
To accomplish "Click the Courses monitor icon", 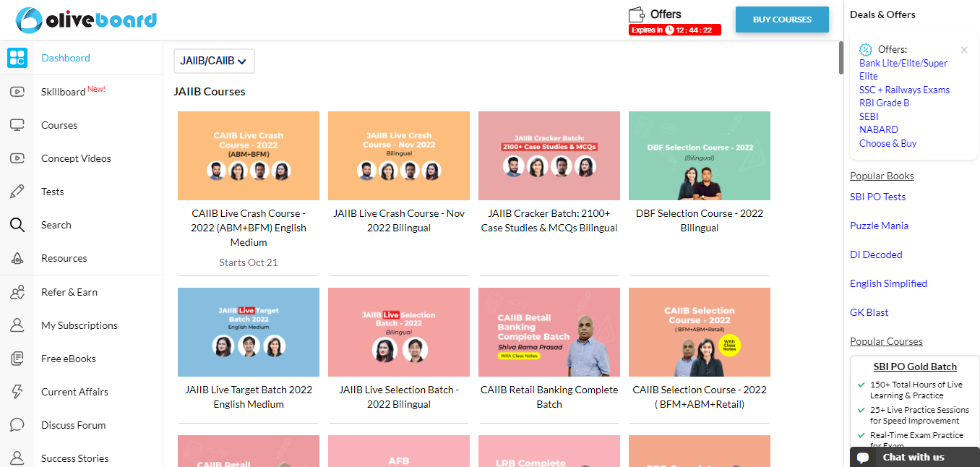I will pos(17,125).
